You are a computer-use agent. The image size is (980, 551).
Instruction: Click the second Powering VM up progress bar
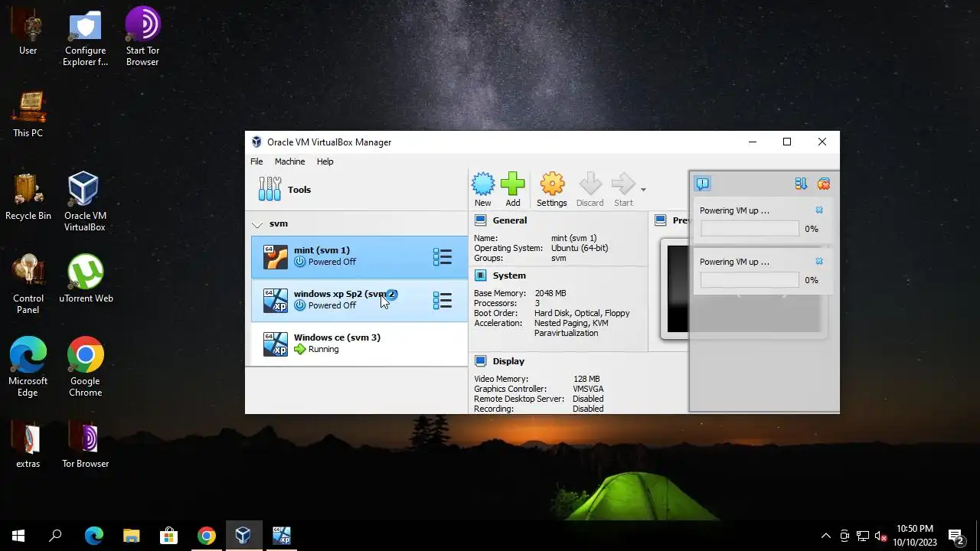(x=750, y=280)
